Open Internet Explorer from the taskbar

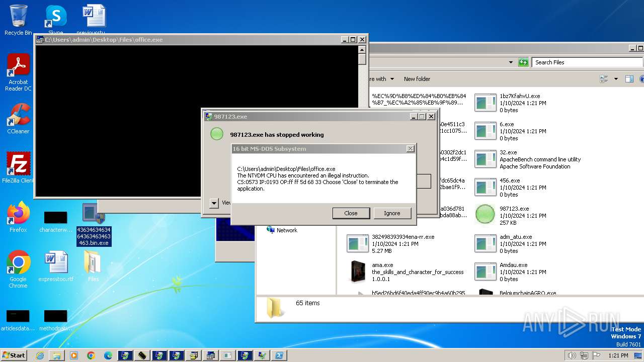[40, 355]
